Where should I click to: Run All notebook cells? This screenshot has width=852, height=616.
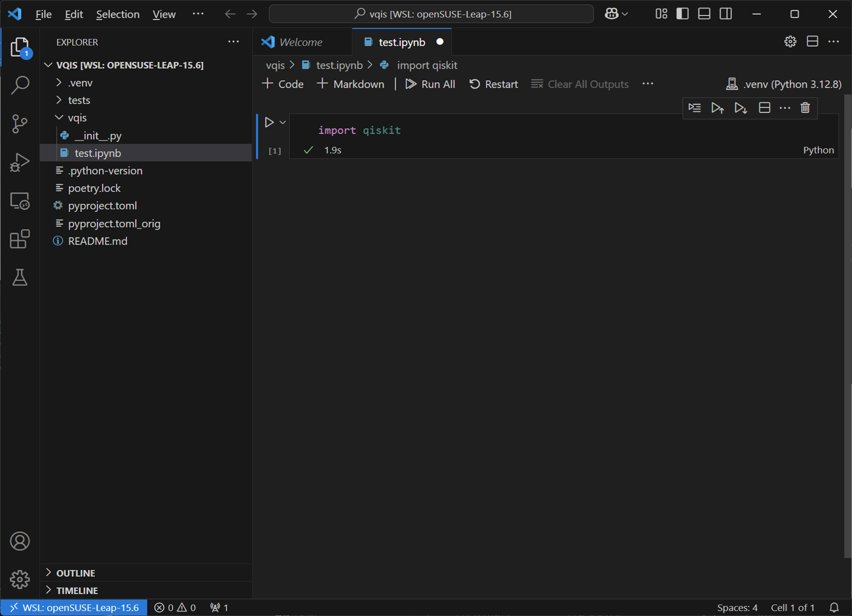tap(430, 84)
